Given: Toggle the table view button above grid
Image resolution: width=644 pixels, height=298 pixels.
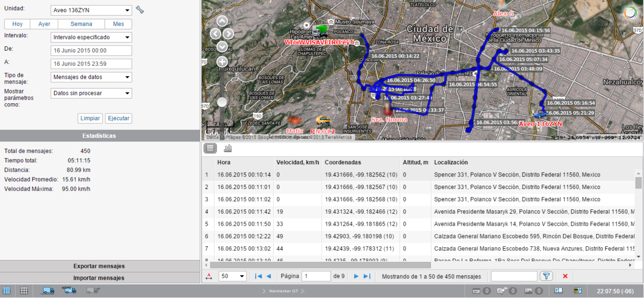Looking at the screenshot, I should 210,148.
